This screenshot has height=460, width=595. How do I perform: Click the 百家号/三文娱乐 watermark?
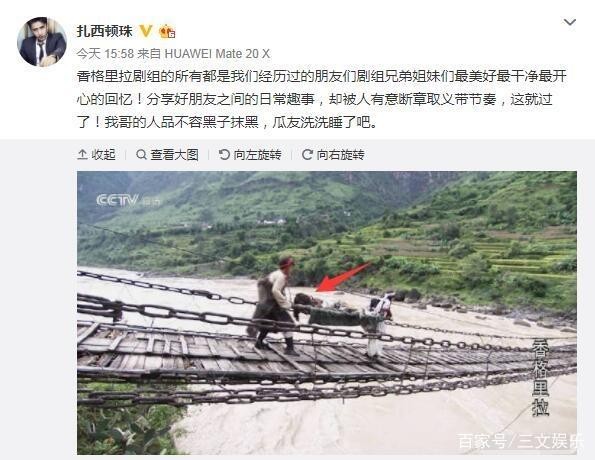pyautogui.click(x=519, y=441)
